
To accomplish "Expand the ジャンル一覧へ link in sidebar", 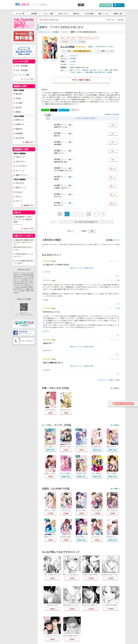I will coord(28,79).
